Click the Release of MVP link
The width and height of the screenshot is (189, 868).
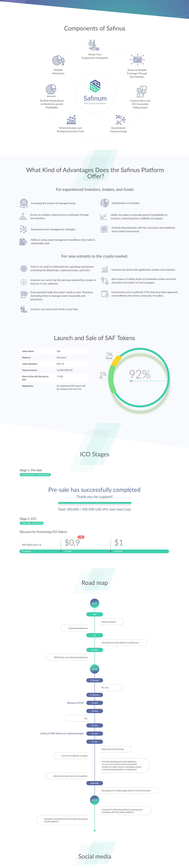point(75,703)
